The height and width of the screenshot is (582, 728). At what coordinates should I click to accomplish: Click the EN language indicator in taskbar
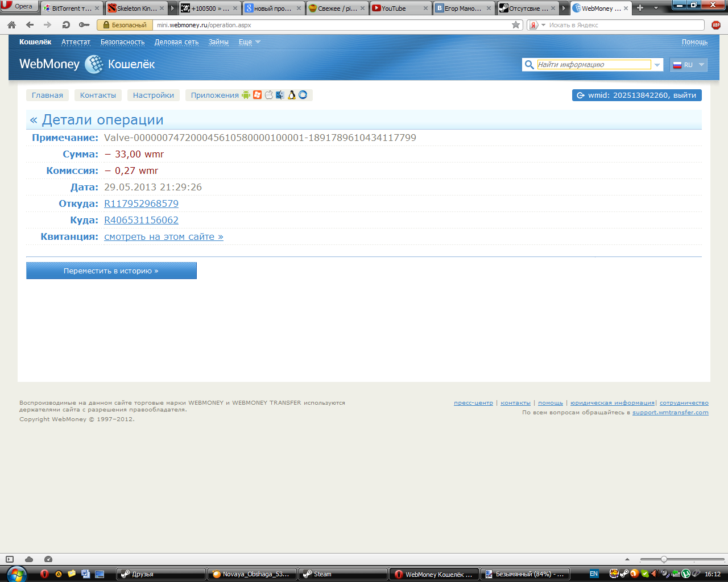click(x=594, y=574)
